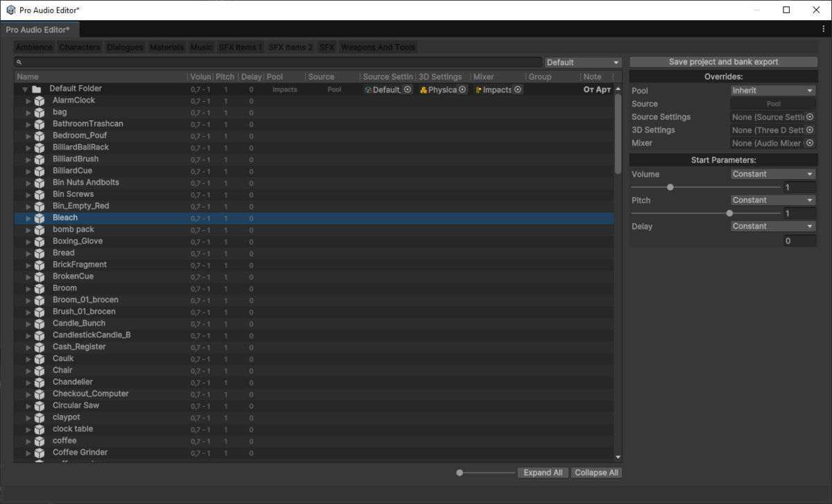Expand the Checkout_Computer tree item
832x504 pixels.
[28, 394]
